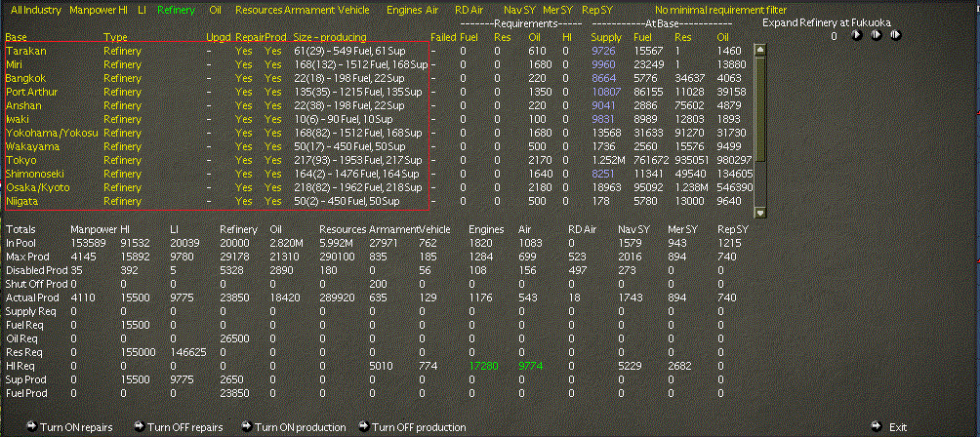
Task: Toggle the No minimal requirement filter
Action: [720, 10]
